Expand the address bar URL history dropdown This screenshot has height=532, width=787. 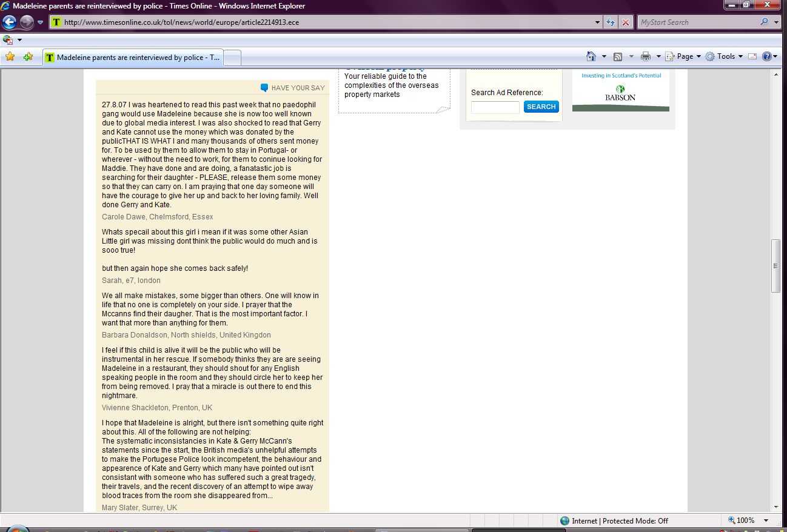[x=598, y=22]
